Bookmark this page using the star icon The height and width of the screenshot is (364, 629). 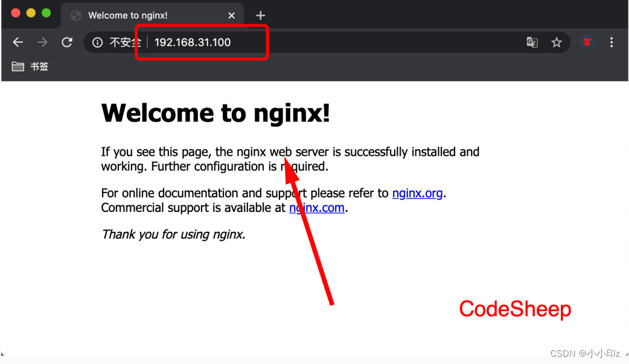coord(557,42)
